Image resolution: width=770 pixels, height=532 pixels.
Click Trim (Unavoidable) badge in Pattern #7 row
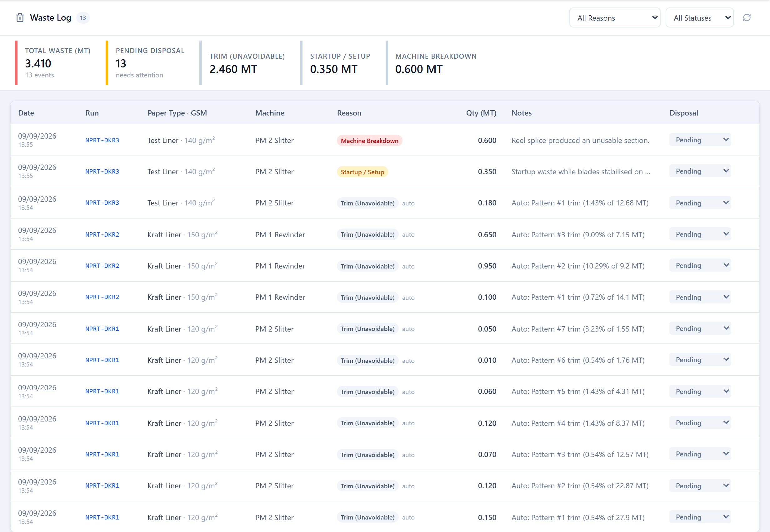coord(367,329)
